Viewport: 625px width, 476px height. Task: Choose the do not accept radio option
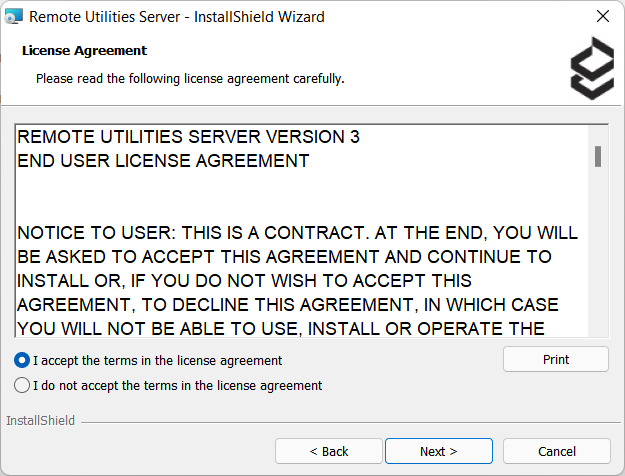coord(22,385)
